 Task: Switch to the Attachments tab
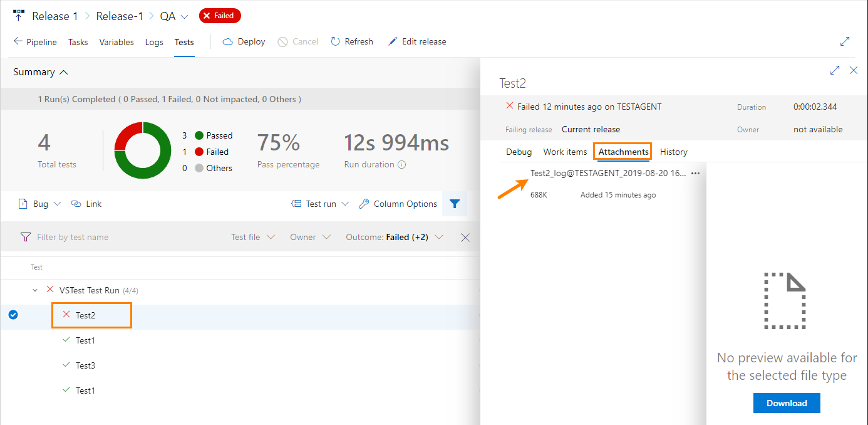pos(622,152)
